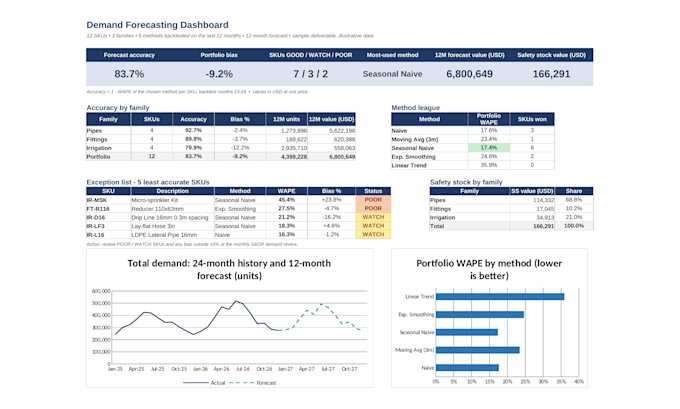Click the "7 / 3 / 2" SKU status count
This screenshot has width=680, height=409.
coord(311,74)
